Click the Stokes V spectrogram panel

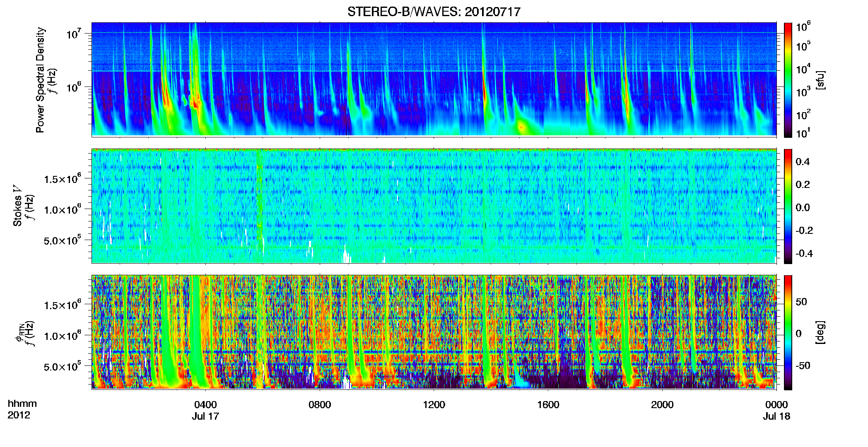(434, 206)
